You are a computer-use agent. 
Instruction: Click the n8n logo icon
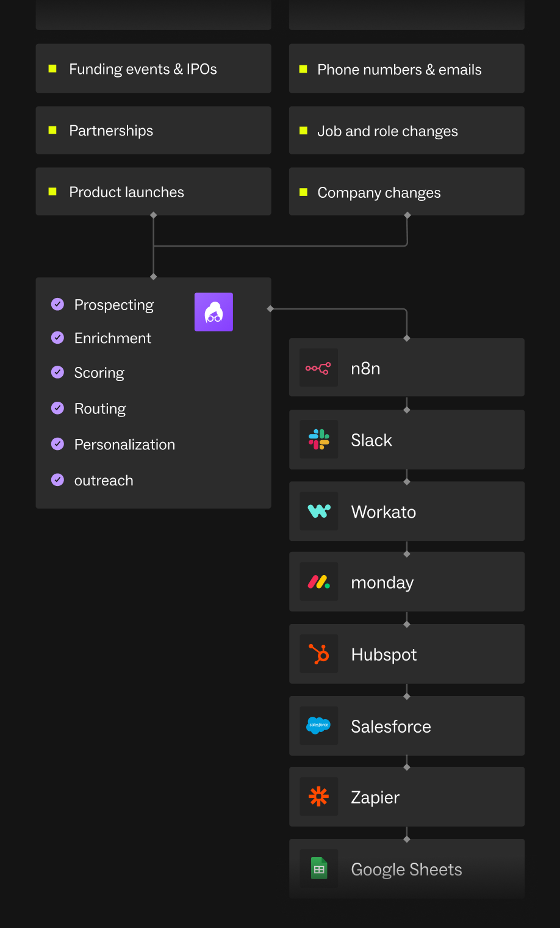318,368
